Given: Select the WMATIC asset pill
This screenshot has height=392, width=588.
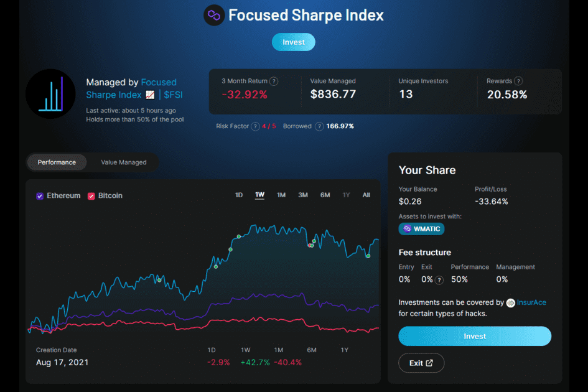Looking at the screenshot, I should pos(421,228).
